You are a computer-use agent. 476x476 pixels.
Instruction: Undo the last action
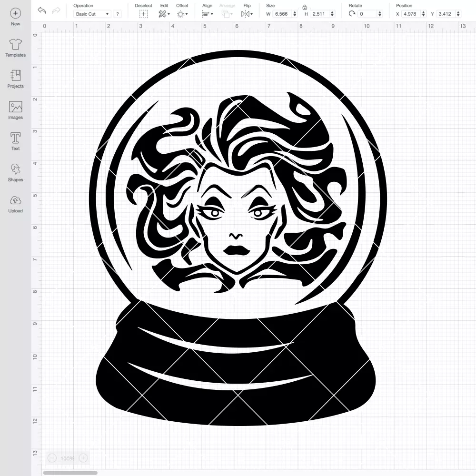pos(42,10)
